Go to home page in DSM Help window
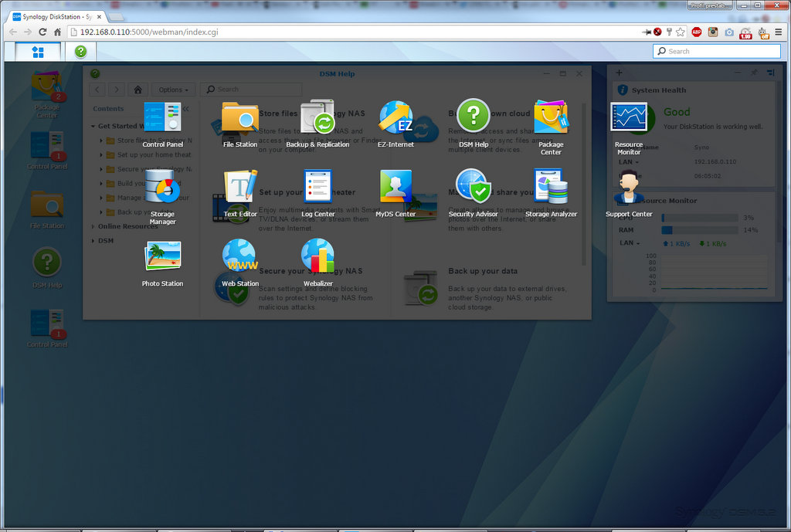Screen dimensions: 791x532 coord(137,90)
